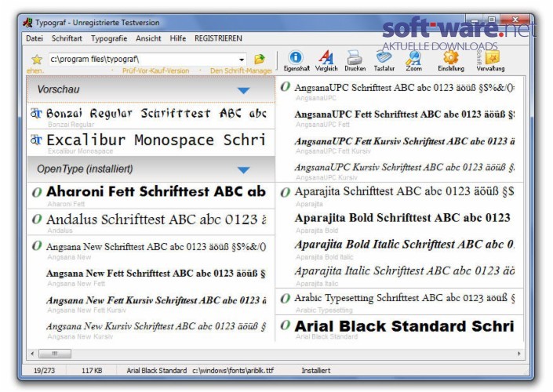Image resolution: width=553 pixels, height=392 pixels.
Task: Open the Einstellung settings gear
Action: tap(451, 60)
